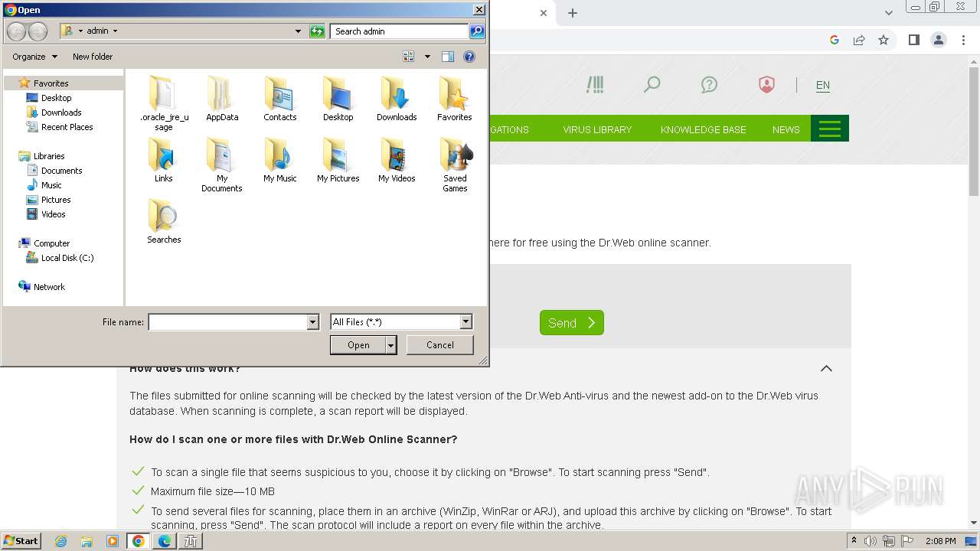The height and width of the screenshot is (551, 980).
Task: Collapse the How does this work section
Action: (826, 368)
